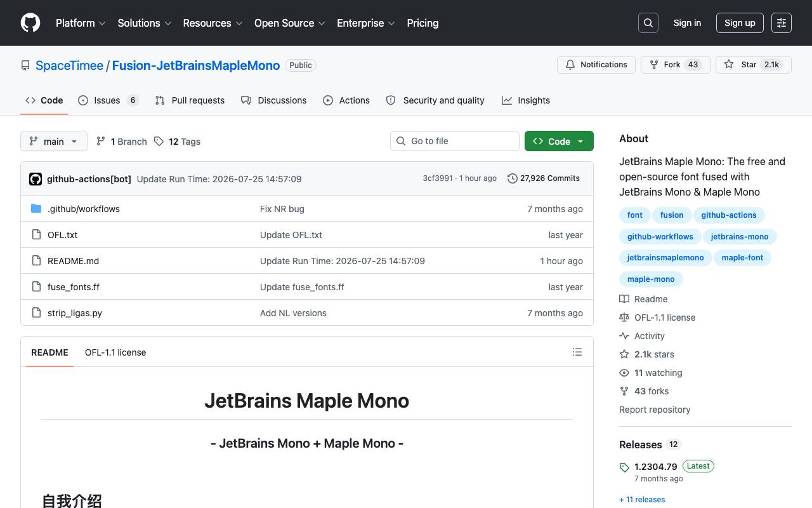
Task: Click the Sign up button
Action: click(x=740, y=23)
